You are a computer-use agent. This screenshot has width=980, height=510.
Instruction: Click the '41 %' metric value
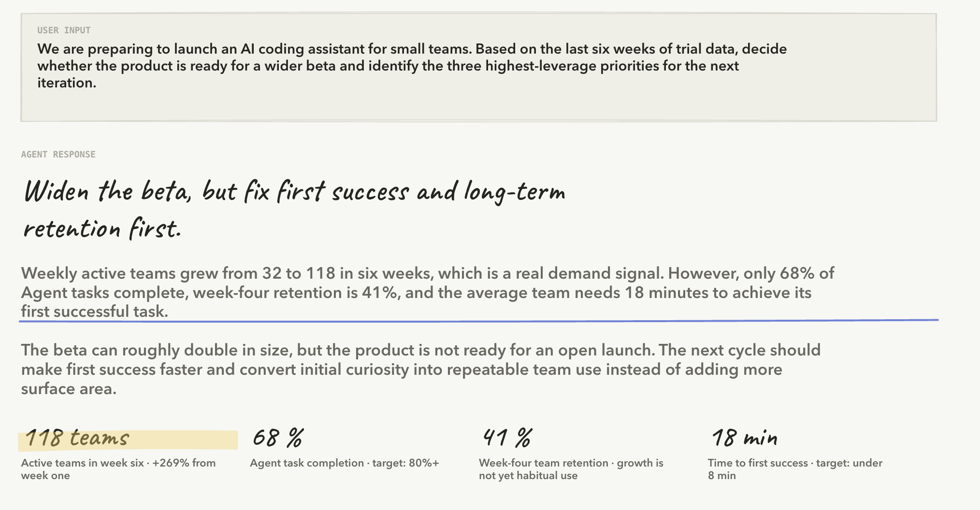(x=507, y=438)
